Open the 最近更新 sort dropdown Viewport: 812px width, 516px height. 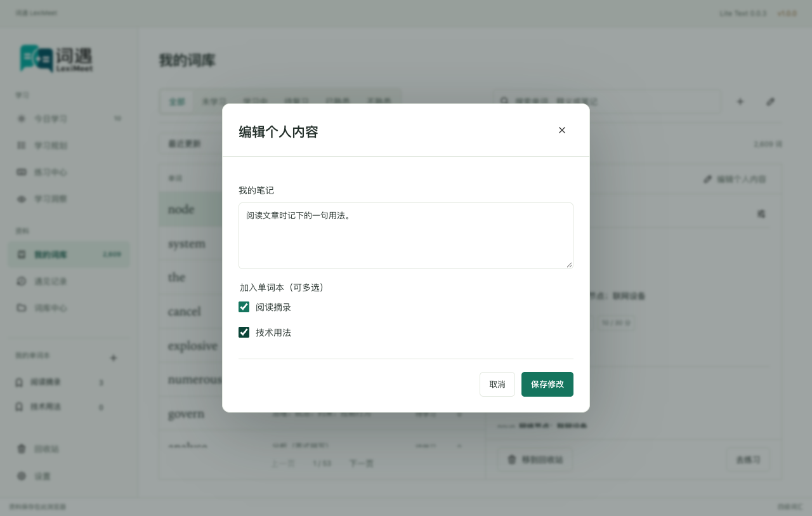[190, 144]
